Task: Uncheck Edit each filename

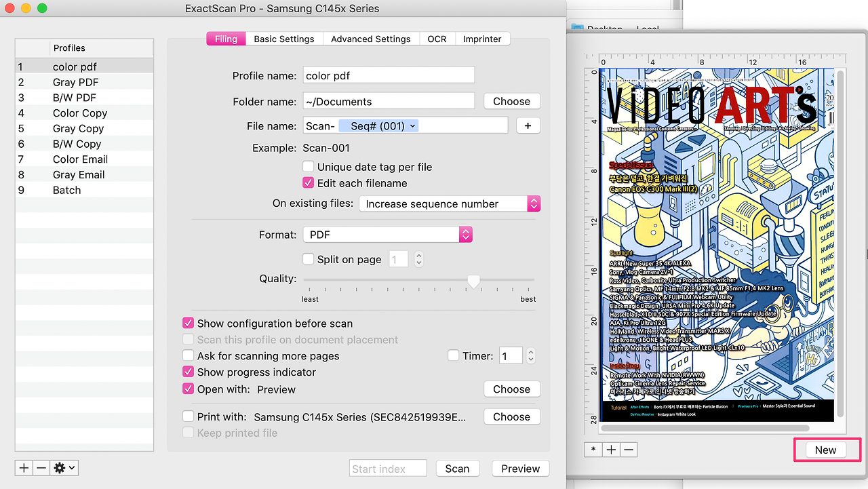Action: (309, 182)
